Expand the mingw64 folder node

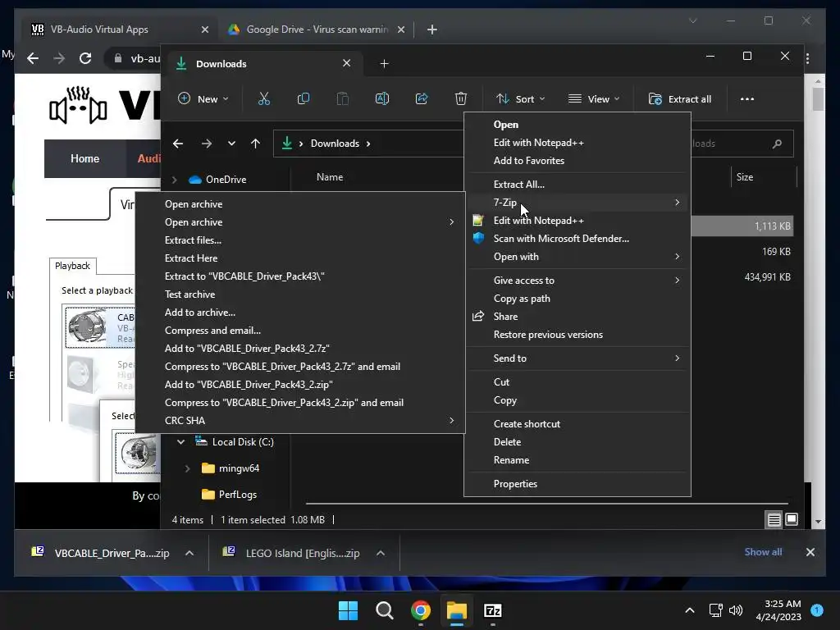(x=187, y=468)
